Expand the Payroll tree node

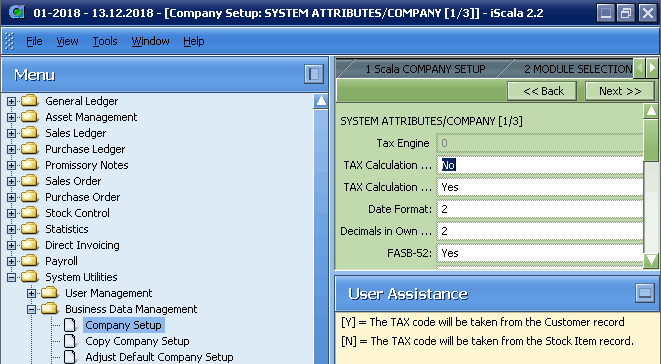coord(11,262)
